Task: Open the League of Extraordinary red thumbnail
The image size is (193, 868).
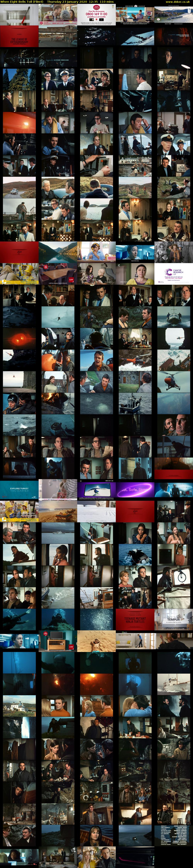Action: [x=19, y=36]
